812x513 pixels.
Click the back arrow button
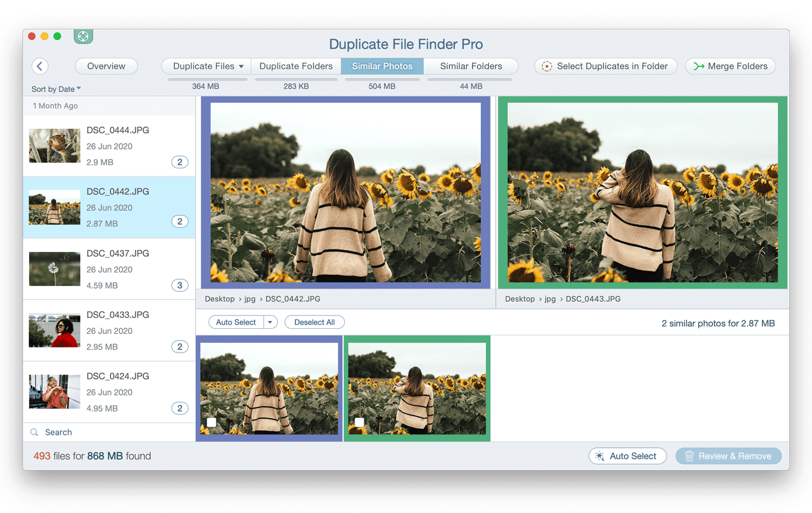coord(40,66)
